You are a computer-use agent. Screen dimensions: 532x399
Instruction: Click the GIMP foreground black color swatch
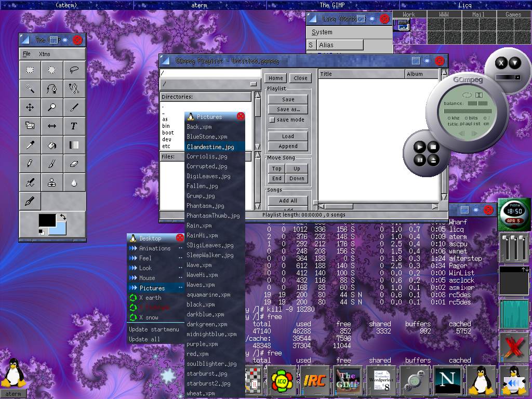pyautogui.click(x=46, y=220)
